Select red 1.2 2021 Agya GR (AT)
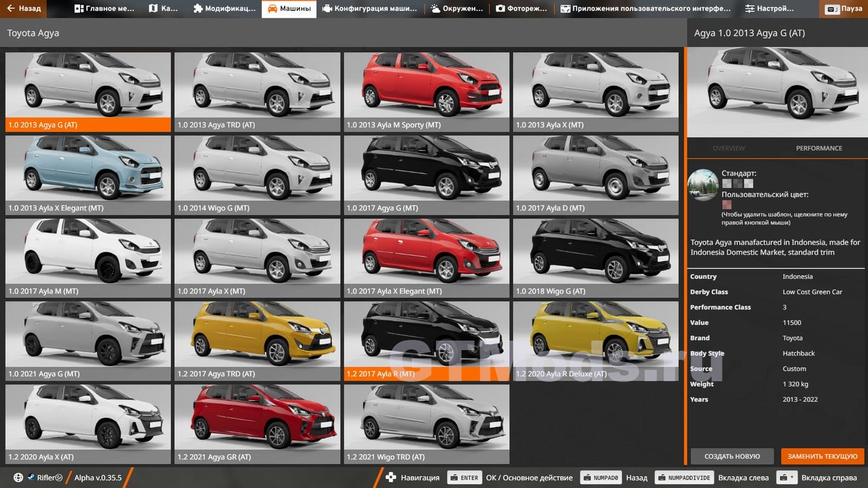Image resolution: width=868 pixels, height=488 pixels. click(x=257, y=424)
